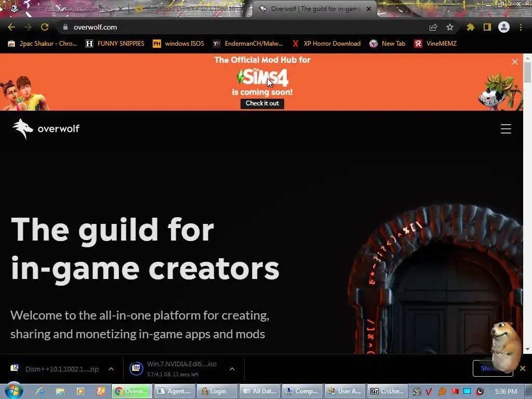Screen dimensions: 532x399
Task: Open the windows ISOS bookmark
Action: (x=179, y=44)
